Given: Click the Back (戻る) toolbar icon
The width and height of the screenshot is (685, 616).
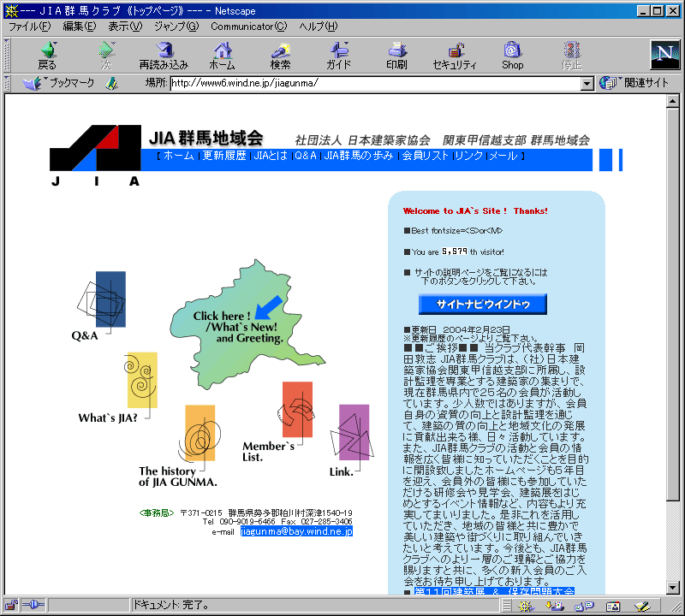Looking at the screenshot, I should pos(48,56).
